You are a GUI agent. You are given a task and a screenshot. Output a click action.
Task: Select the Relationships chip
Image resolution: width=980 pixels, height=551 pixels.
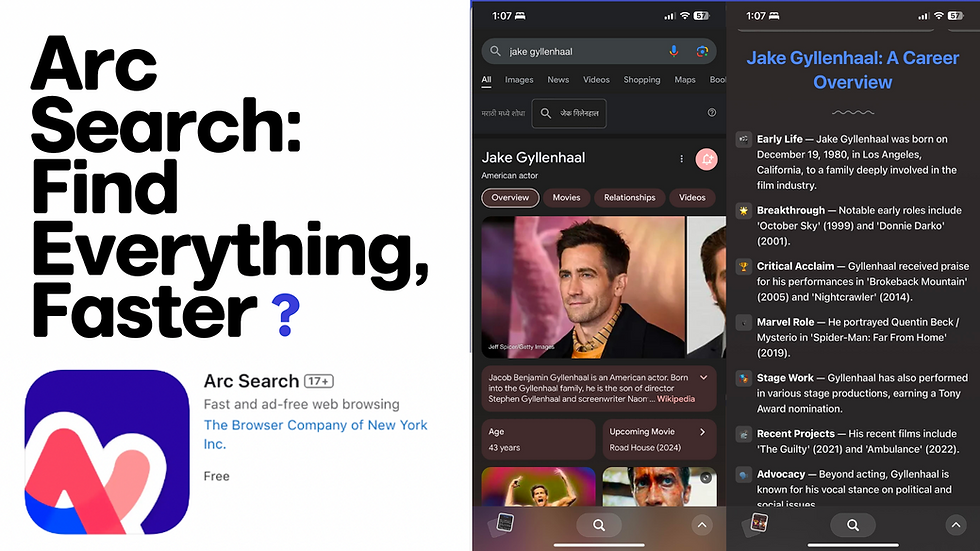(629, 197)
